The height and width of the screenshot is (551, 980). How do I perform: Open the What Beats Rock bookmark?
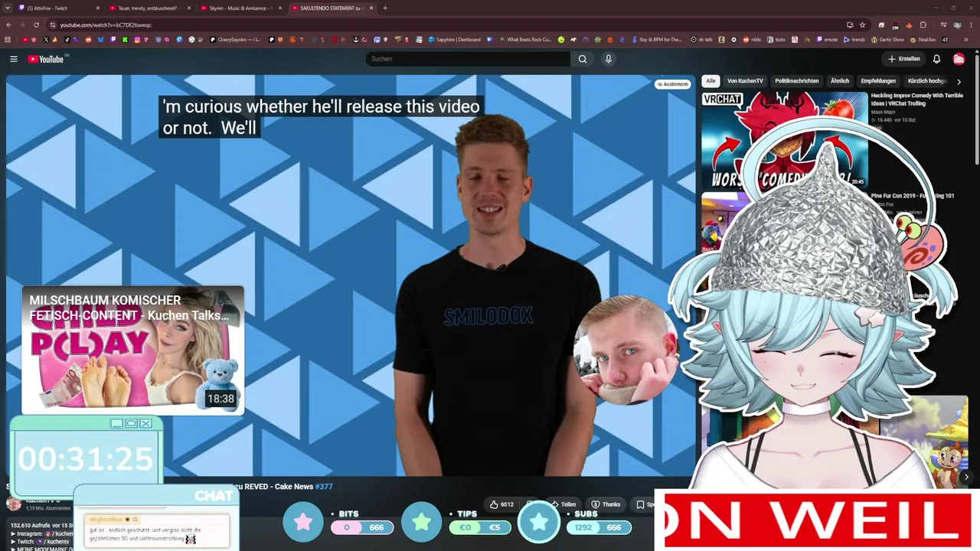click(525, 39)
